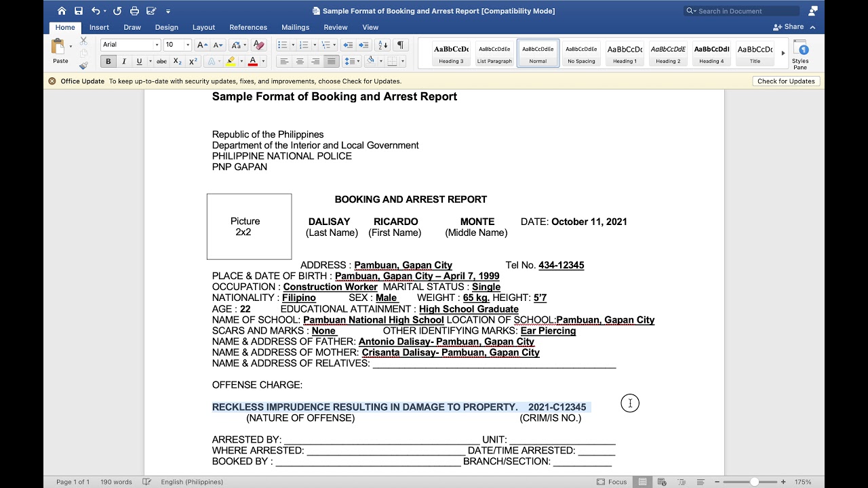Click the Save icon in the quick access toolbar

[x=79, y=11]
